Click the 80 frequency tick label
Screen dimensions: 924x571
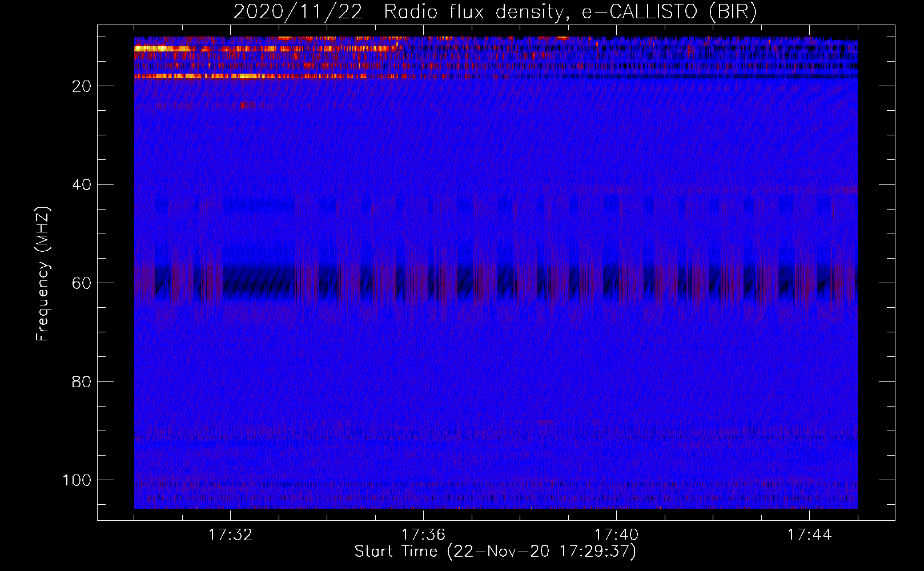82,382
